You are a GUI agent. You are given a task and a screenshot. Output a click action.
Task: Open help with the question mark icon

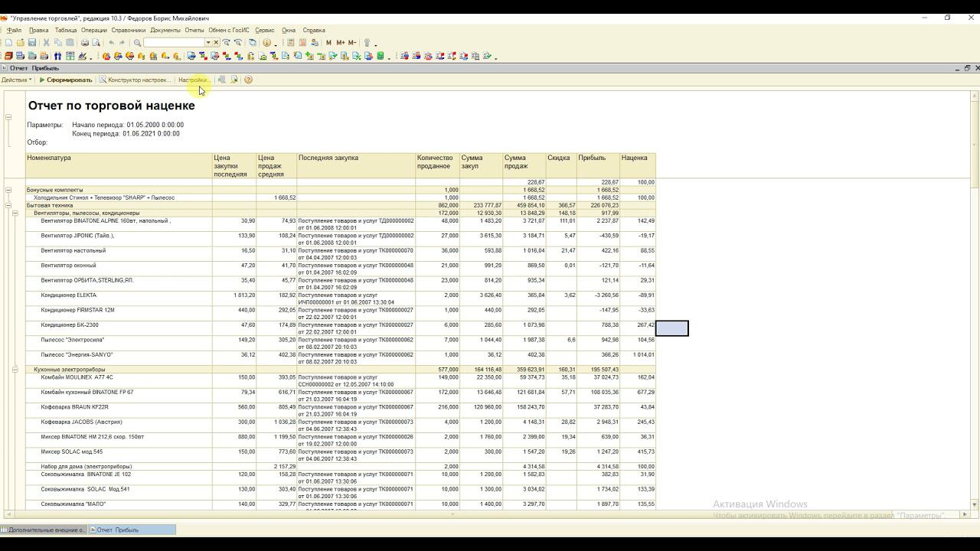click(x=248, y=80)
